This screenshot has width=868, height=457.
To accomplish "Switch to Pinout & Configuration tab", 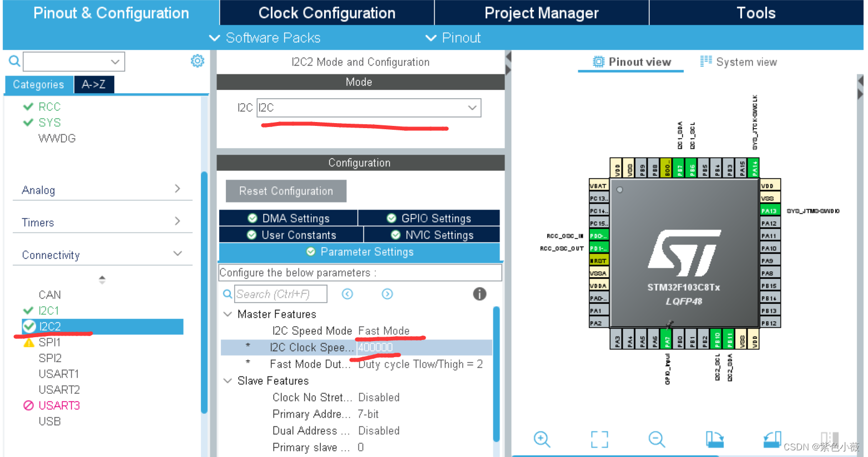I will tap(111, 13).
